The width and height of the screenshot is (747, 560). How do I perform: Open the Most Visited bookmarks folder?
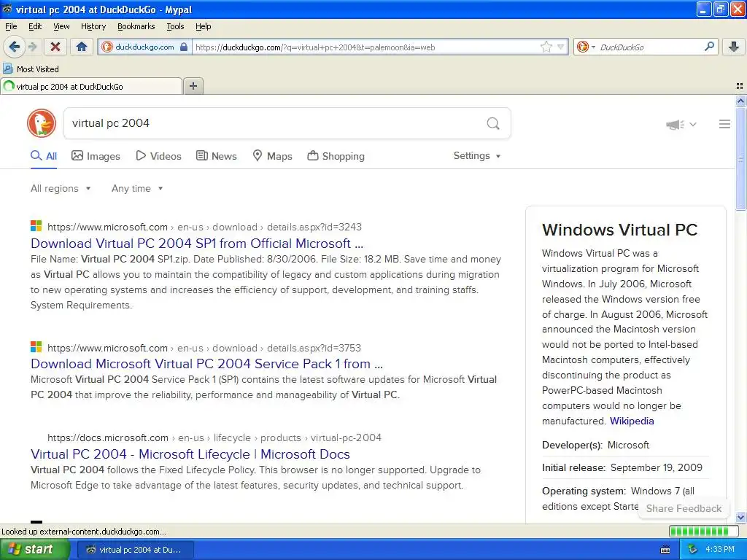[31, 69]
